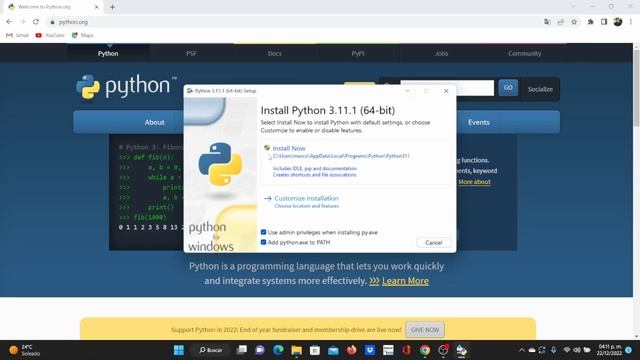The image size is (640, 360).
Task: Open Mail app from taskbar
Action: [333, 350]
